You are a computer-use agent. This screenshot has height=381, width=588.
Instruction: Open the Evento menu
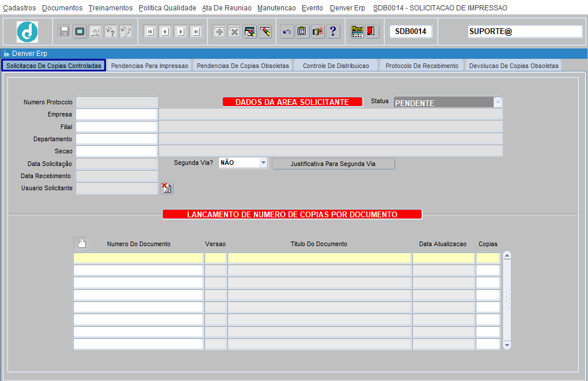pos(312,8)
